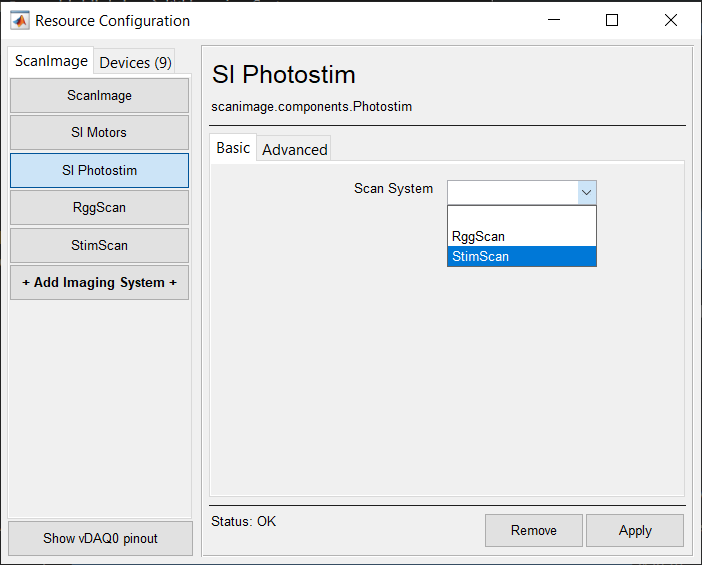The image size is (702, 565).
Task: Switch to the Basic tab
Action: pyautogui.click(x=233, y=148)
